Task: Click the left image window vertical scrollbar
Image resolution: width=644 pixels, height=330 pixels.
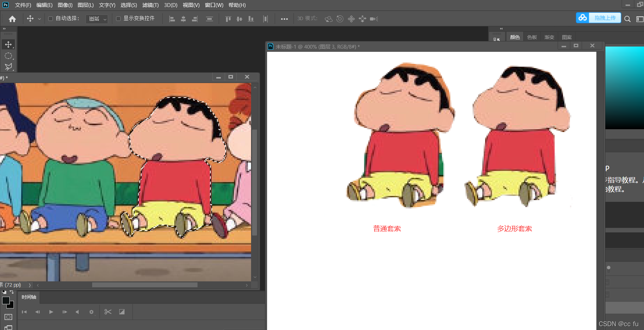Action: (x=255, y=183)
